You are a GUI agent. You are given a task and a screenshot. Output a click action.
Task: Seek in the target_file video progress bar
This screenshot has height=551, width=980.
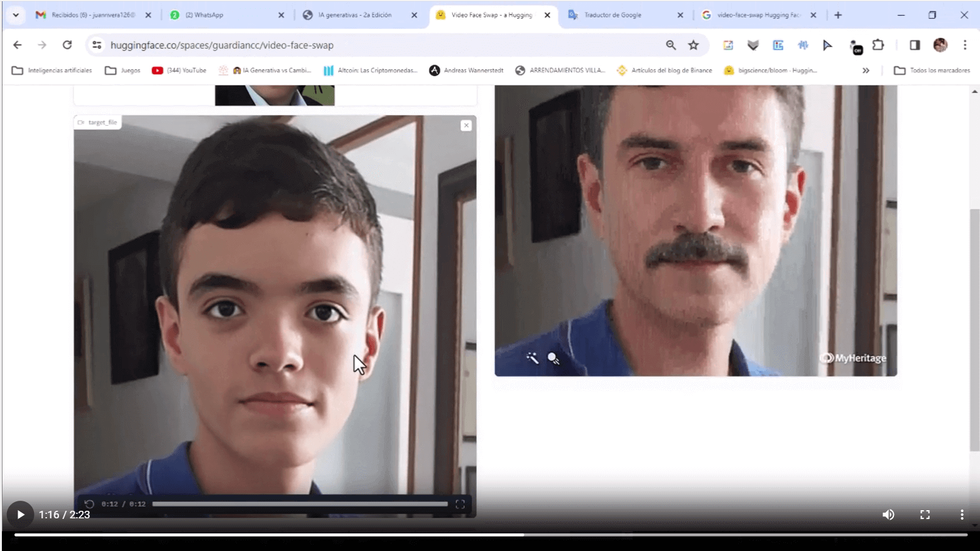[x=300, y=504]
